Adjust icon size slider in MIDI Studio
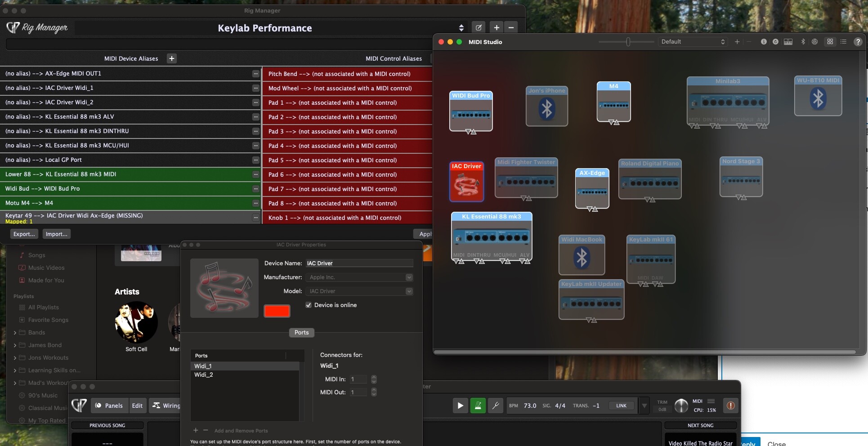This screenshot has width=868, height=446. click(628, 41)
